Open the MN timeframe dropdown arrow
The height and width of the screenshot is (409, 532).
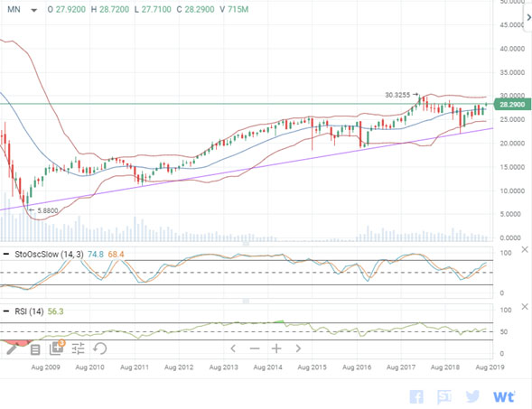point(33,10)
